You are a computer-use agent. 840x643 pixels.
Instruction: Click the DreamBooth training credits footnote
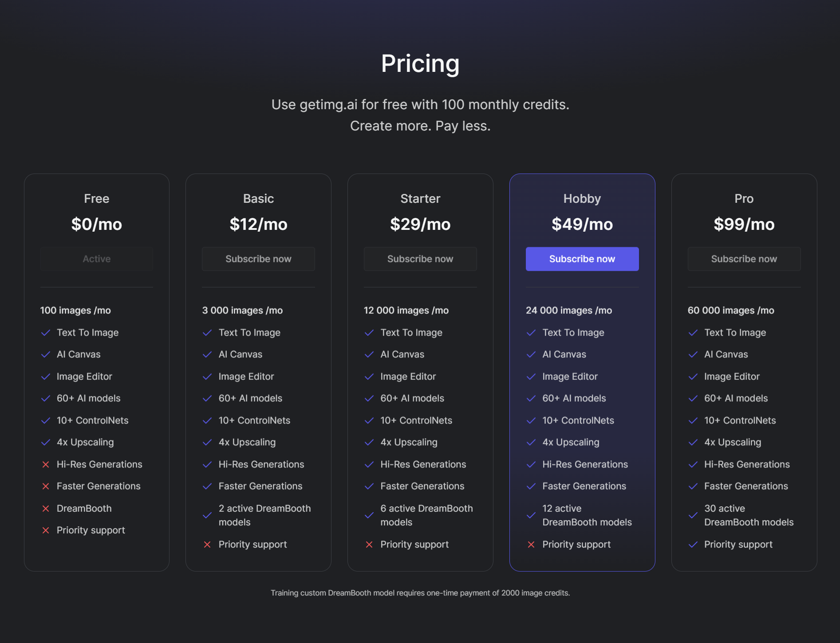click(420, 593)
